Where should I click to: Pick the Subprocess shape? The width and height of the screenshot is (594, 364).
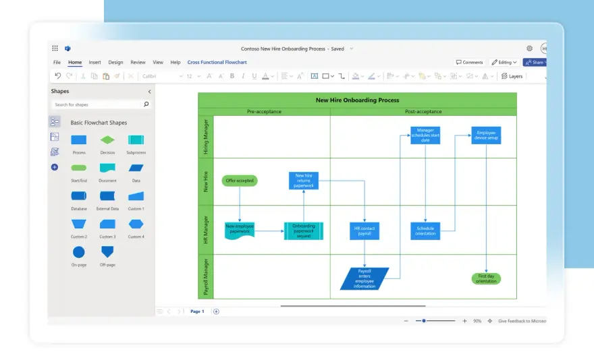click(136, 140)
